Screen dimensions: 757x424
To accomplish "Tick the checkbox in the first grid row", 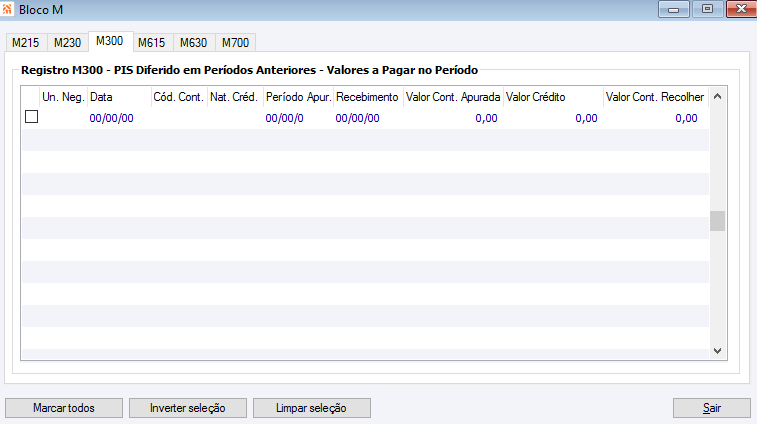I will tap(31, 117).
